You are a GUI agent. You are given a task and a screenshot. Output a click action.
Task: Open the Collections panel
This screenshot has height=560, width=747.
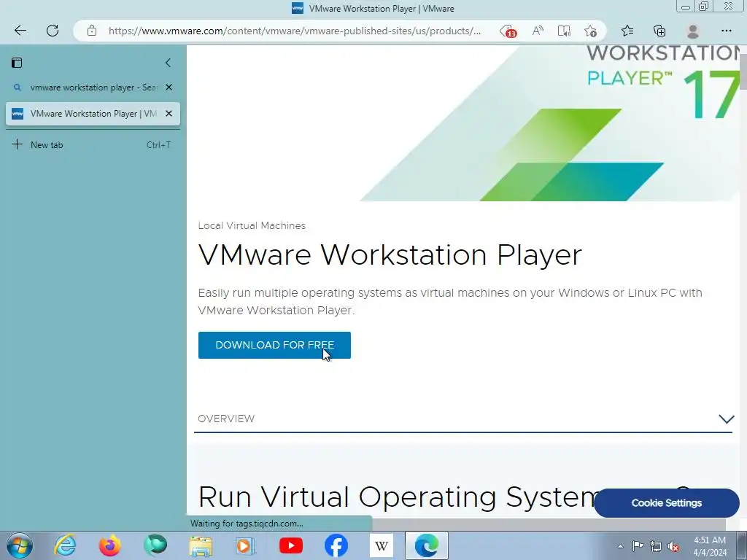tap(659, 31)
